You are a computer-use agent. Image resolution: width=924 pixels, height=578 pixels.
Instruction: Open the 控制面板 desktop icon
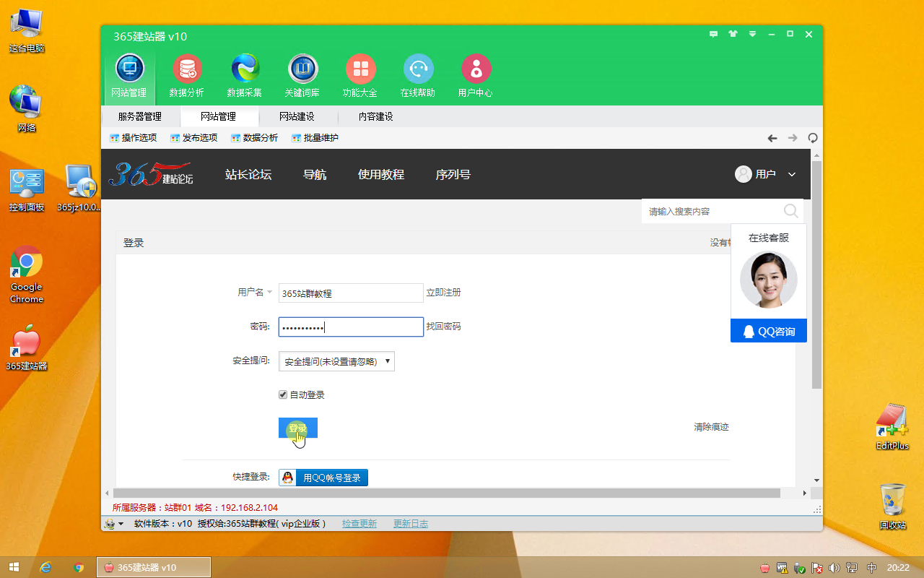27,190
